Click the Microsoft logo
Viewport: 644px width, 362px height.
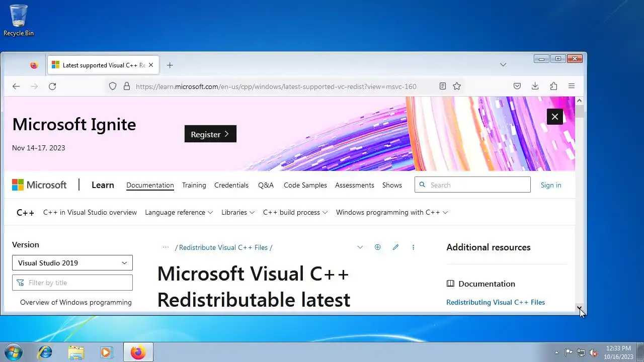(39, 185)
